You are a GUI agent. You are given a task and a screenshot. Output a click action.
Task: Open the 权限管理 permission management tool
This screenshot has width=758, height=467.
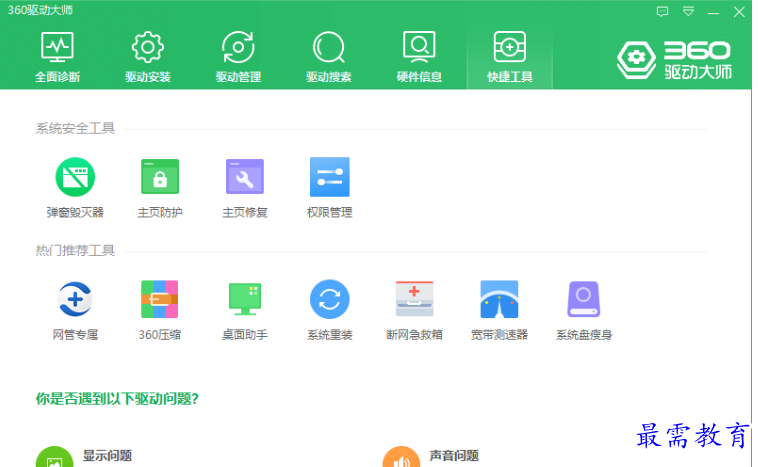click(x=330, y=188)
